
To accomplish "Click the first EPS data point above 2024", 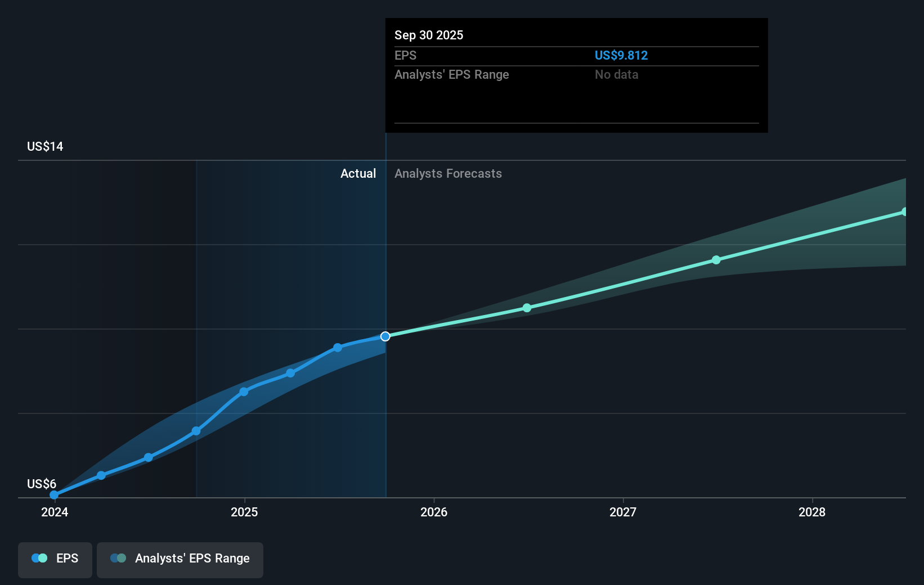I will click(54, 495).
